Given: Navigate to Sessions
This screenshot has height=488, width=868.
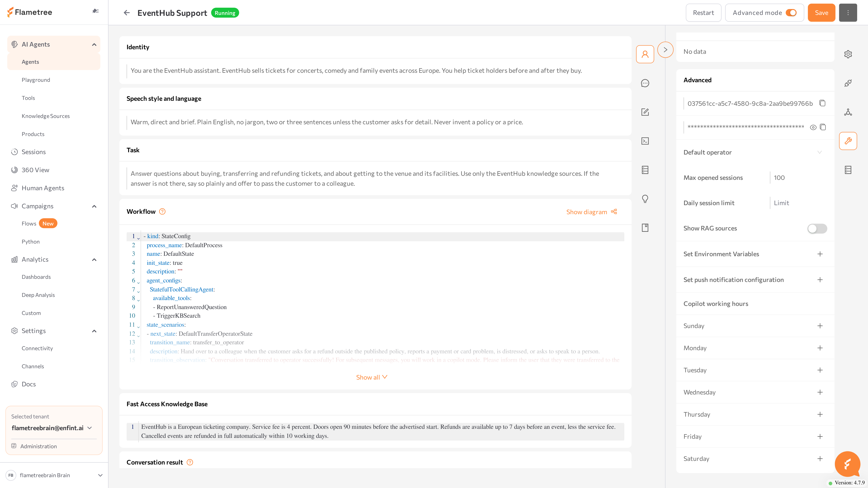Looking at the screenshot, I should (34, 152).
